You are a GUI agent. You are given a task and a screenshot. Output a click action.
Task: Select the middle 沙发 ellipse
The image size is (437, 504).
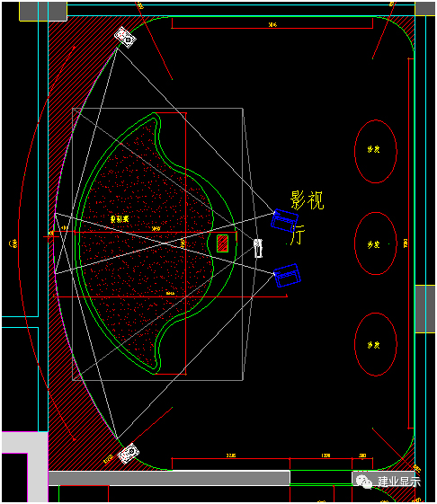coord(376,243)
